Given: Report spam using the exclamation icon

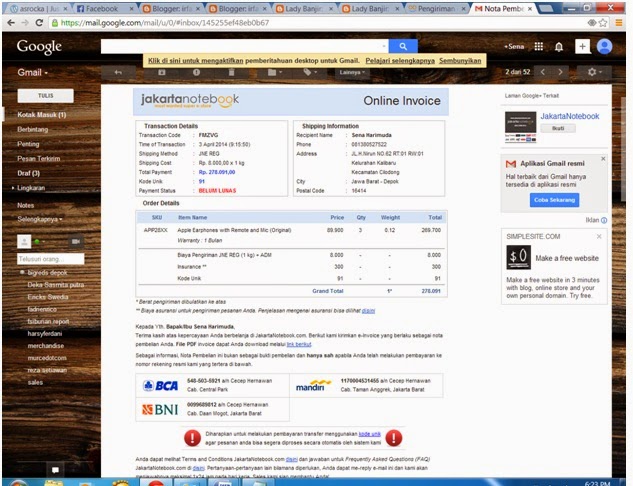Looking at the screenshot, I should click(196, 72).
